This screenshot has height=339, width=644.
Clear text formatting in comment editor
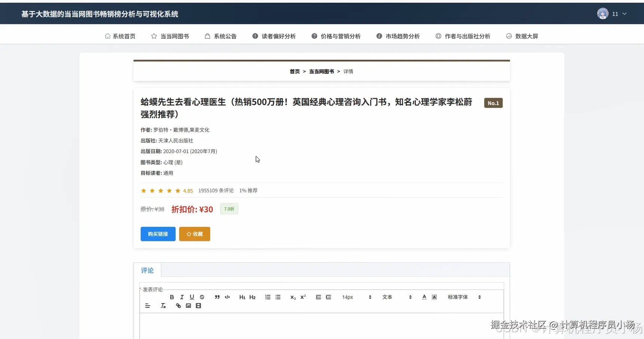163,306
